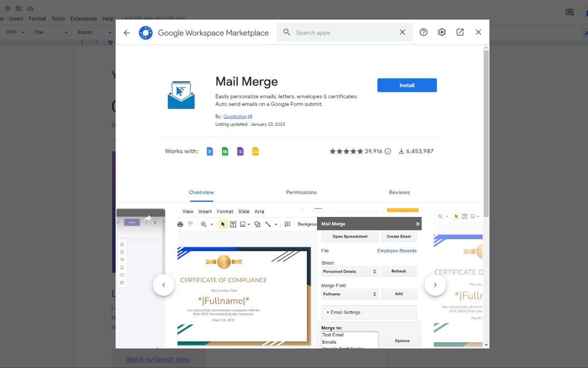Select the Google Sheets compatibility icon
The image size is (588, 368).
(224, 151)
